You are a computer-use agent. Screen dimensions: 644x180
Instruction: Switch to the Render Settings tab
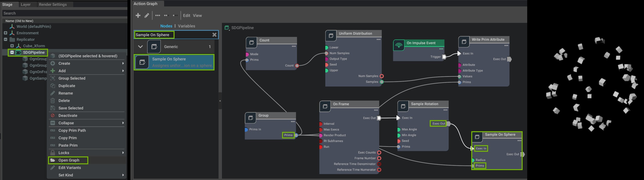(53, 4)
